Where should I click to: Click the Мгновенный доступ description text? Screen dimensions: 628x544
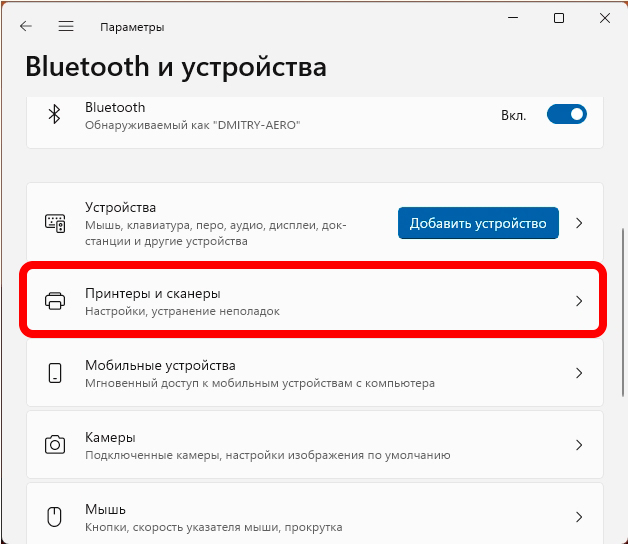click(260, 383)
